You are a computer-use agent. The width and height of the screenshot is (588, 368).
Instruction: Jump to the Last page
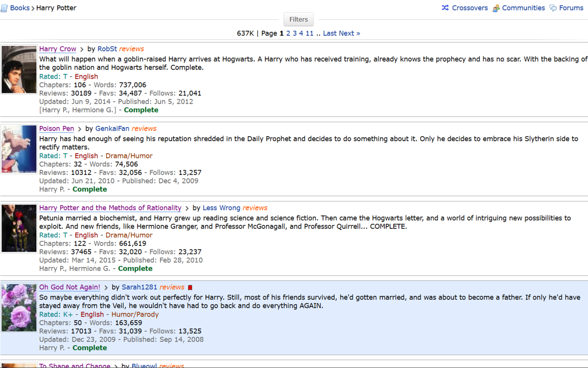(x=330, y=33)
